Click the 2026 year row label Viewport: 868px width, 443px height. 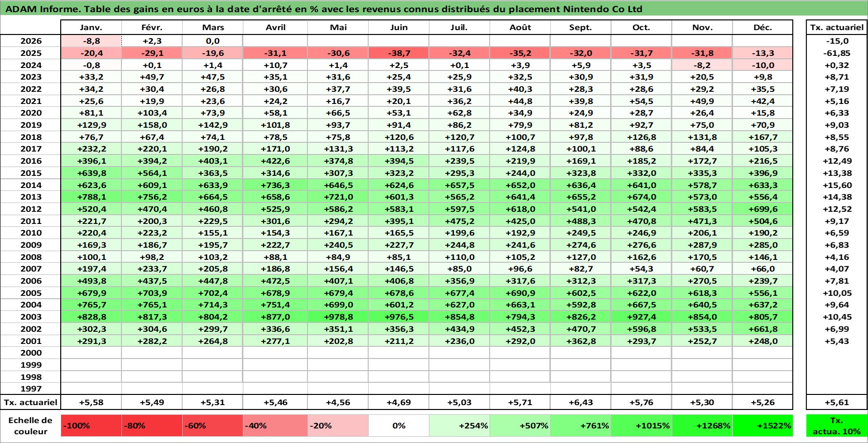tap(31, 41)
